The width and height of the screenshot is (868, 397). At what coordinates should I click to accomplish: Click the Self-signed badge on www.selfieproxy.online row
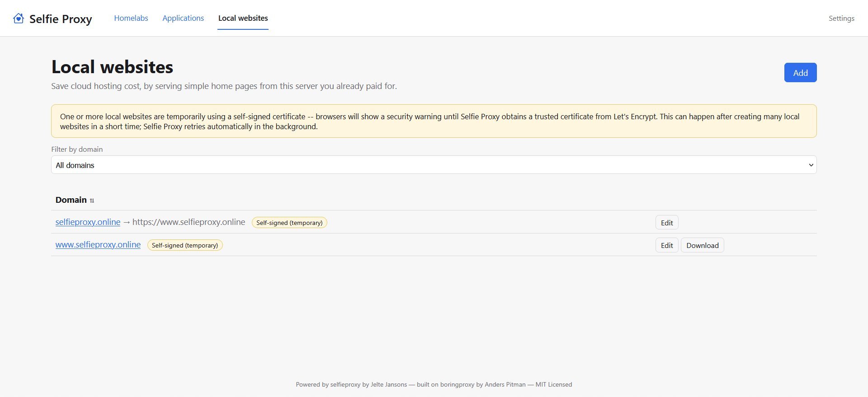coord(185,245)
